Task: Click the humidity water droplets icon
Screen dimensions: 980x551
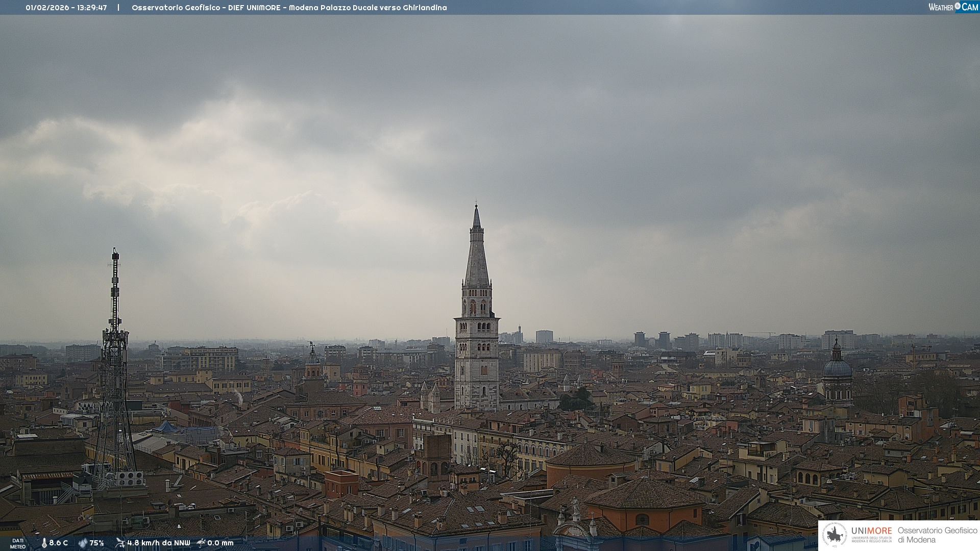Action: (x=83, y=543)
